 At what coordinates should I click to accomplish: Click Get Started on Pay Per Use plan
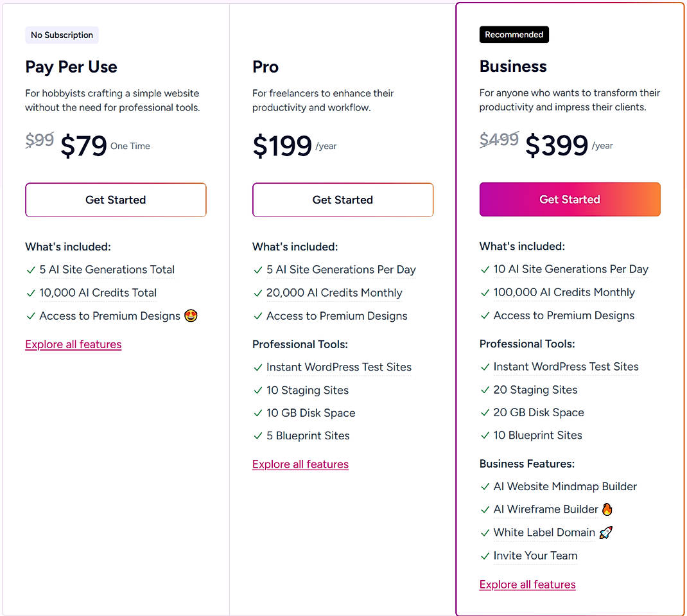116,200
